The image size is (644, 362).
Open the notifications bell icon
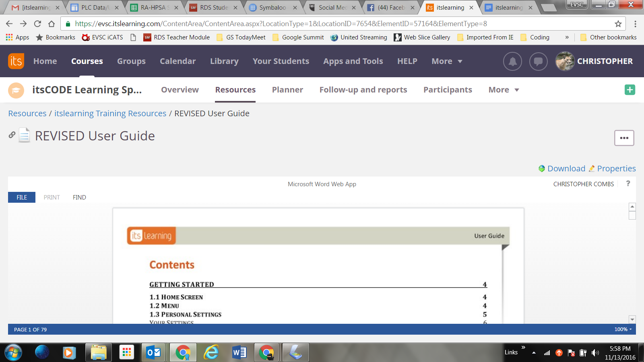tap(512, 62)
